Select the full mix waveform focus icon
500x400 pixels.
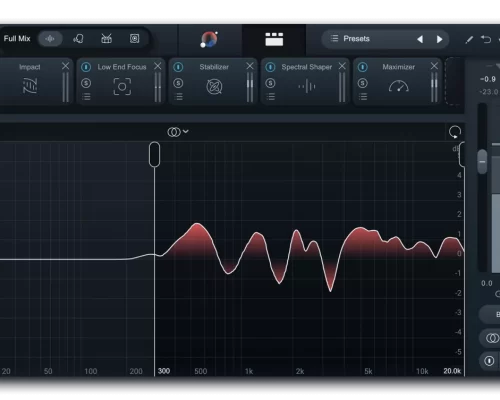[50, 39]
